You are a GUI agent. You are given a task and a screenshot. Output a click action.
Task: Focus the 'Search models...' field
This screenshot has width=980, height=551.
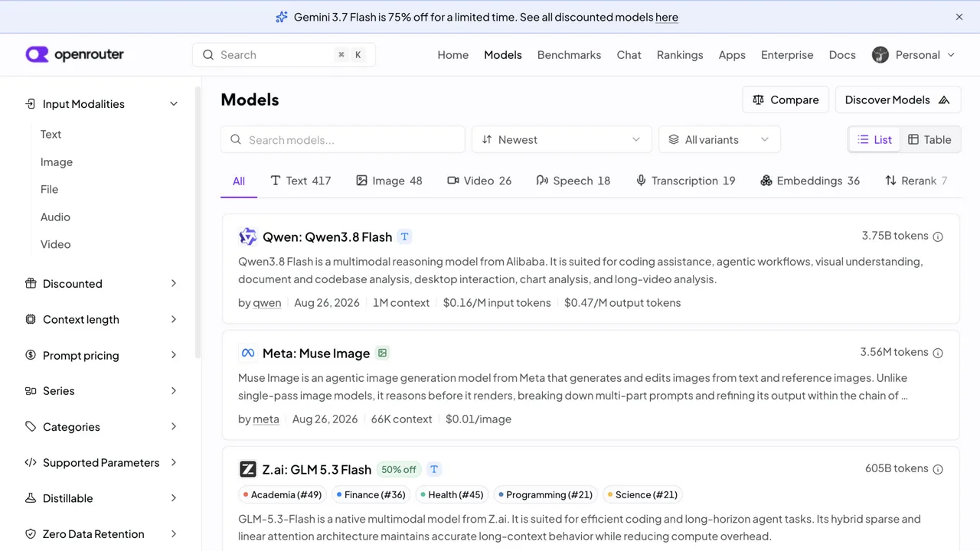click(x=343, y=139)
